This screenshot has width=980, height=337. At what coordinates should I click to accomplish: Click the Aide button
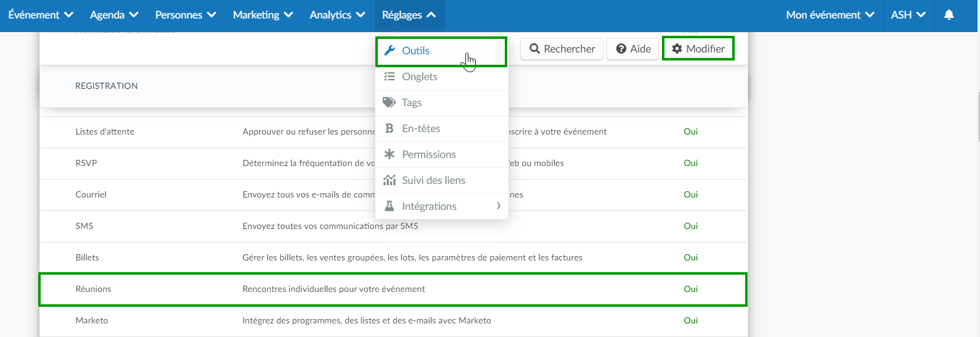[x=633, y=49]
